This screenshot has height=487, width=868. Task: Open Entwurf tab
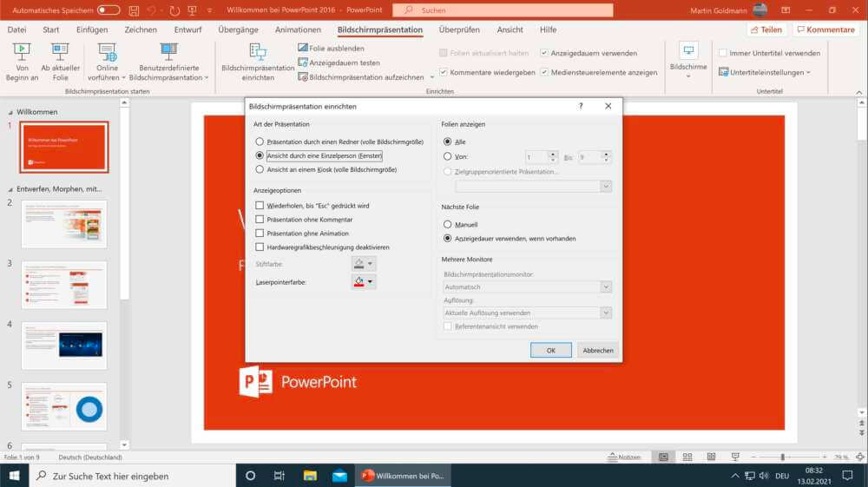point(187,30)
